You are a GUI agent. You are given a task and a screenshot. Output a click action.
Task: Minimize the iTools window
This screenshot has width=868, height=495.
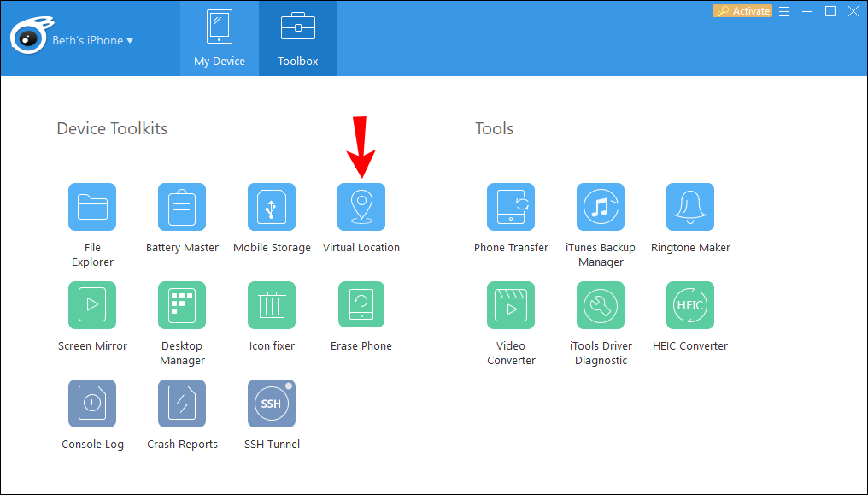[807, 11]
